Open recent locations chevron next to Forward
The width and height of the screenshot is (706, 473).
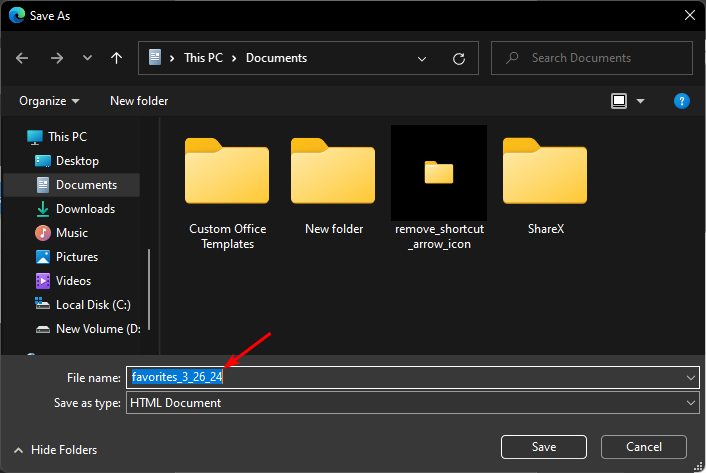coord(87,58)
